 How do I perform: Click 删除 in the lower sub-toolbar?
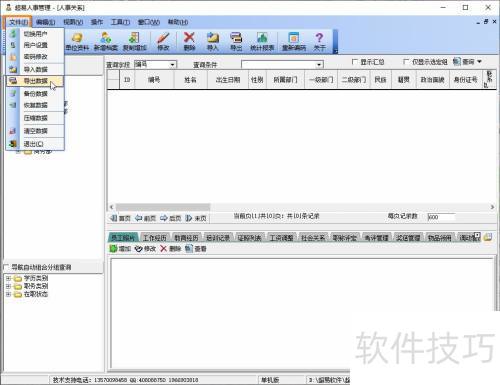point(171,249)
